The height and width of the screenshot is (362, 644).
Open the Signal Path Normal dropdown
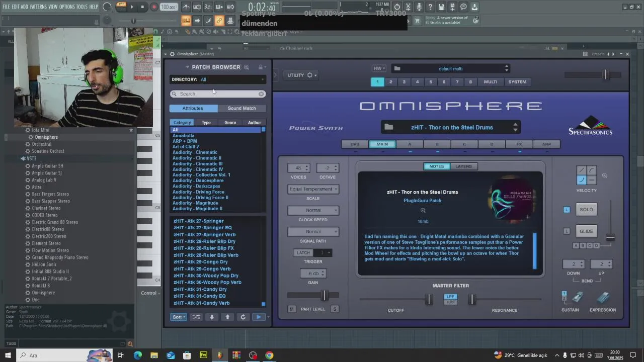pos(313,232)
